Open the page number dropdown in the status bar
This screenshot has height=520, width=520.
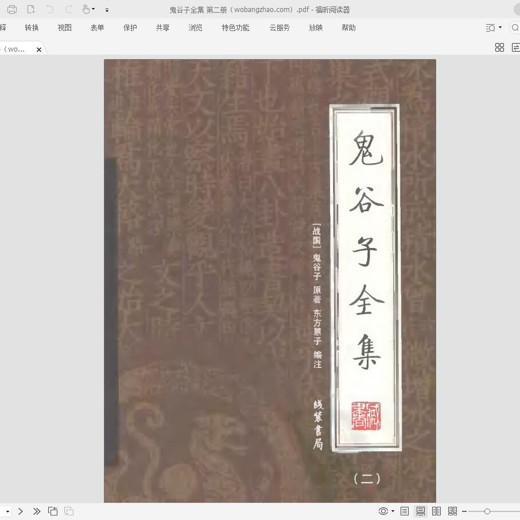tap(7, 511)
